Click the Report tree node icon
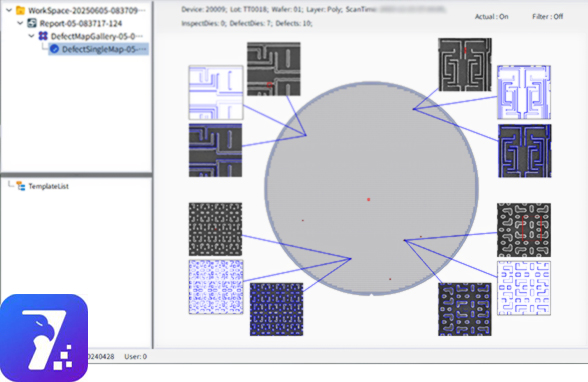 pos(32,23)
